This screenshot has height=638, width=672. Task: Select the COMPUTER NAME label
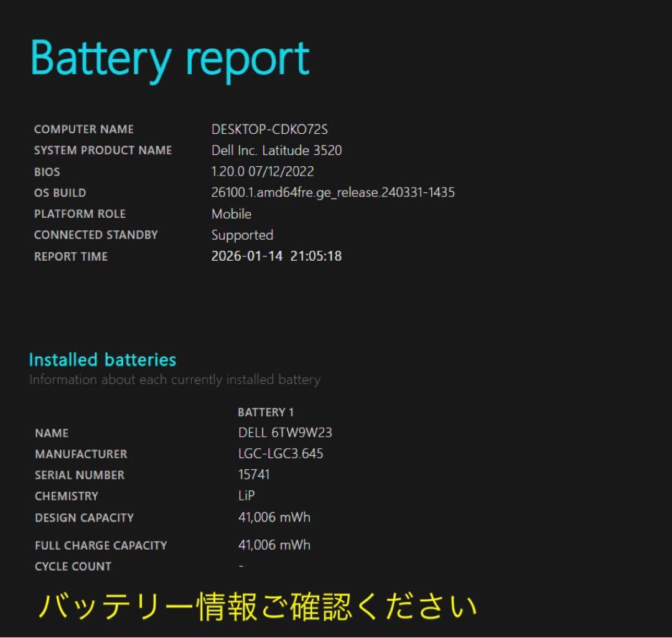coord(83,129)
